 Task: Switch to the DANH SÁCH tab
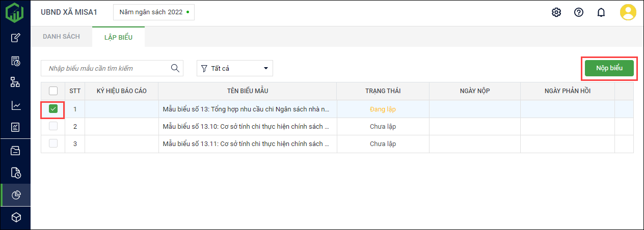coord(61,37)
